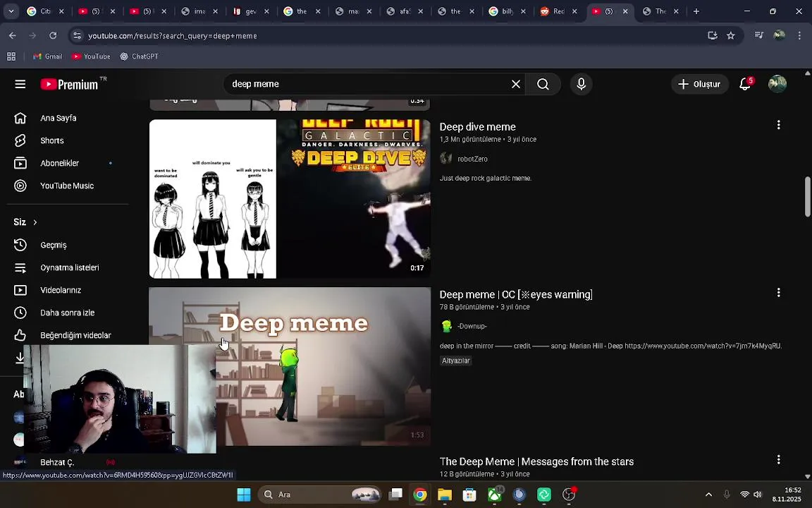Open the YouTube hamburger guide menu
The width and height of the screenshot is (812, 508).
[x=20, y=84]
